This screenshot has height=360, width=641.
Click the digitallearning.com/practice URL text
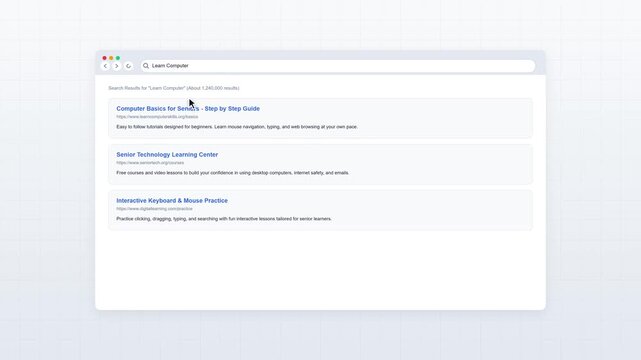click(155, 209)
